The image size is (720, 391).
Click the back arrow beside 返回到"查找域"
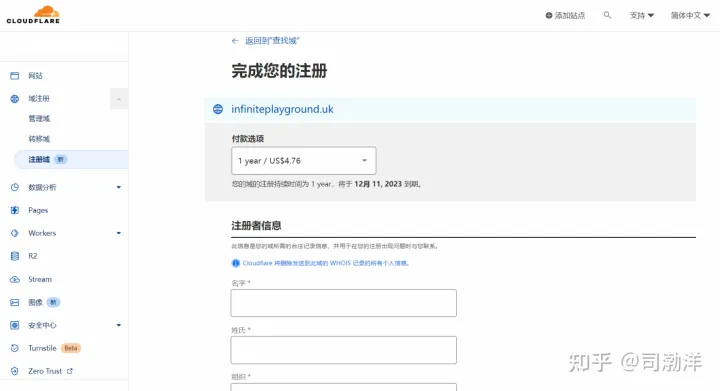click(x=235, y=41)
